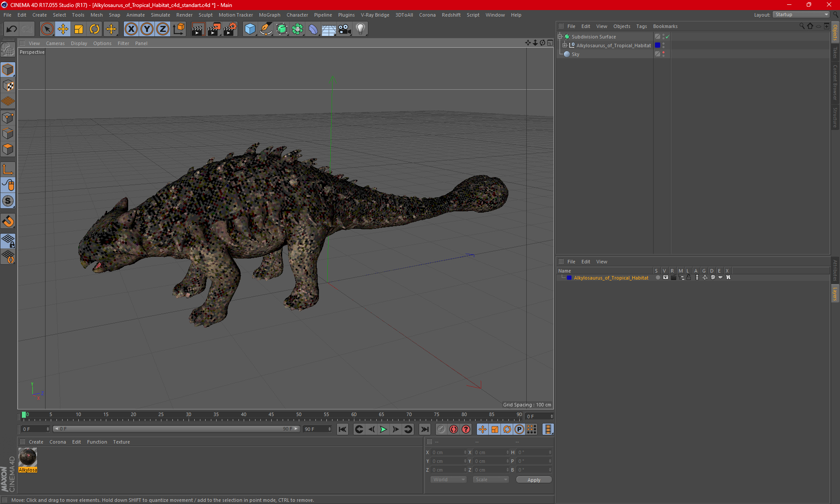The height and width of the screenshot is (504, 840).
Task: Render the current view icon
Action: click(x=198, y=29)
